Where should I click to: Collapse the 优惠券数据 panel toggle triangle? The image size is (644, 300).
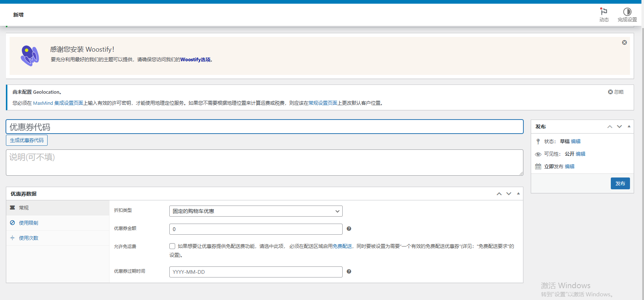pyautogui.click(x=518, y=194)
